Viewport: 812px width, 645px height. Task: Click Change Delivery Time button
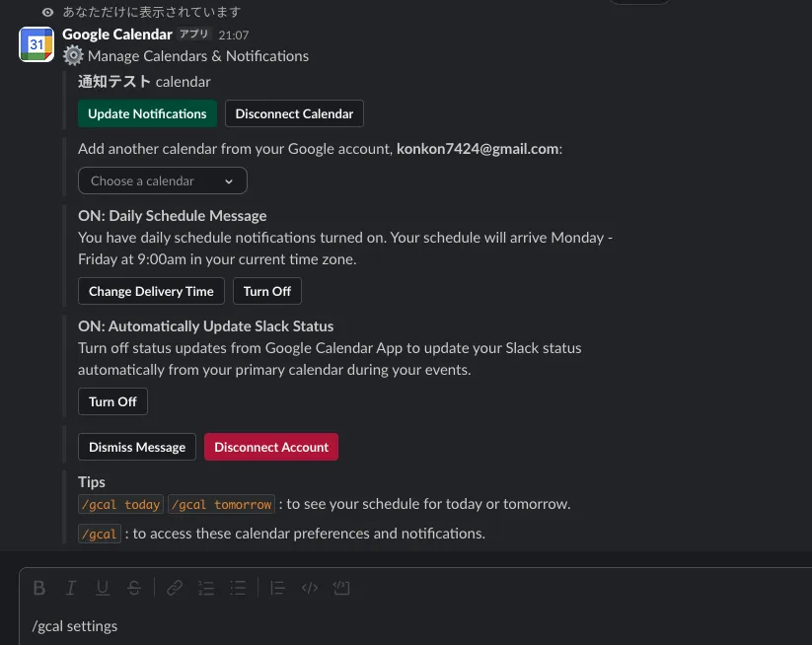[x=151, y=292]
